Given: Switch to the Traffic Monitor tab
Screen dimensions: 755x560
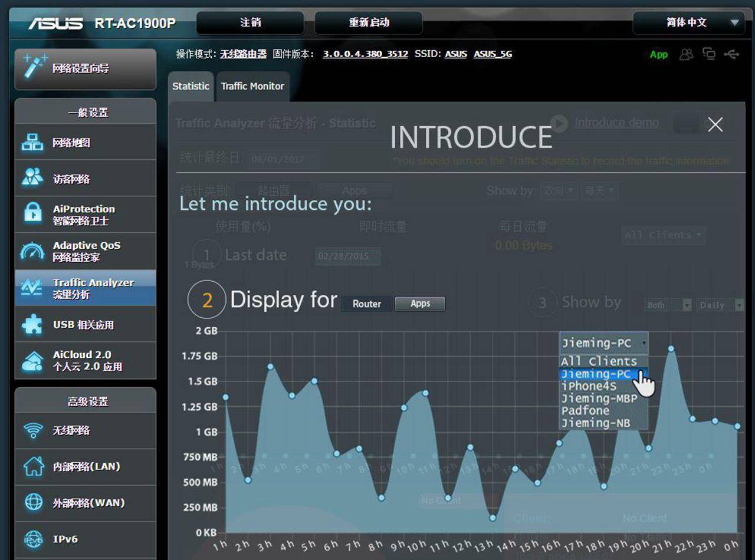Looking at the screenshot, I should pyautogui.click(x=252, y=86).
